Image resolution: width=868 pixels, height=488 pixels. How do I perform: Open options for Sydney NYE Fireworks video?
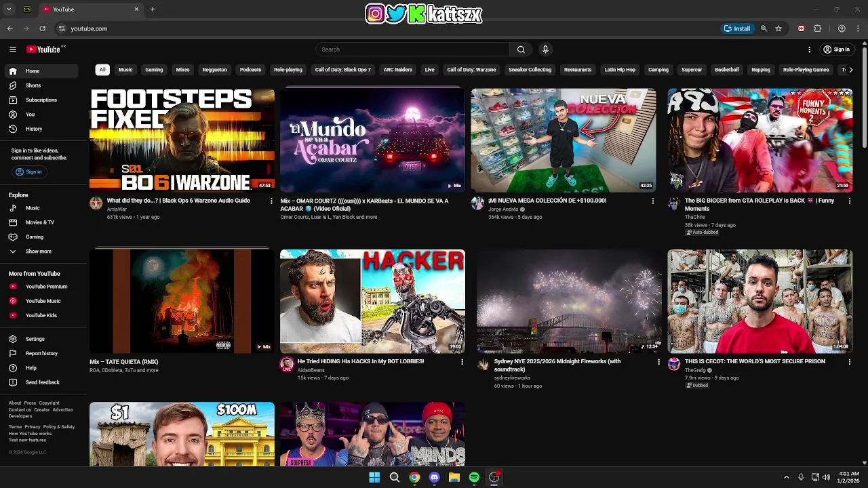(x=658, y=362)
